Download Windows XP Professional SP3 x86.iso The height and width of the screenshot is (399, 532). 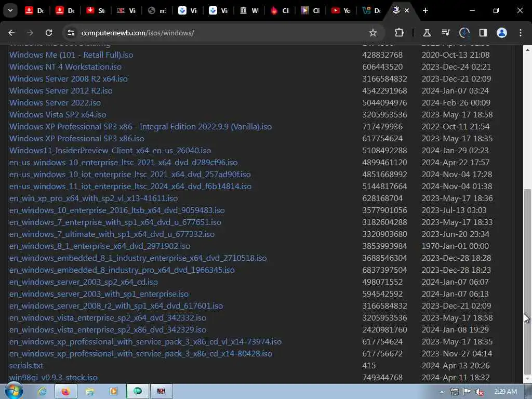point(77,138)
